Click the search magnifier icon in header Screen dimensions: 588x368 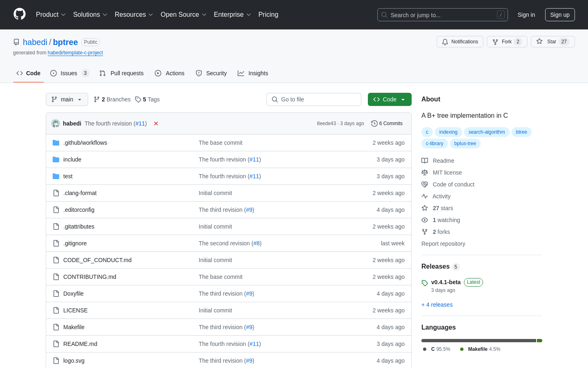tap(384, 15)
